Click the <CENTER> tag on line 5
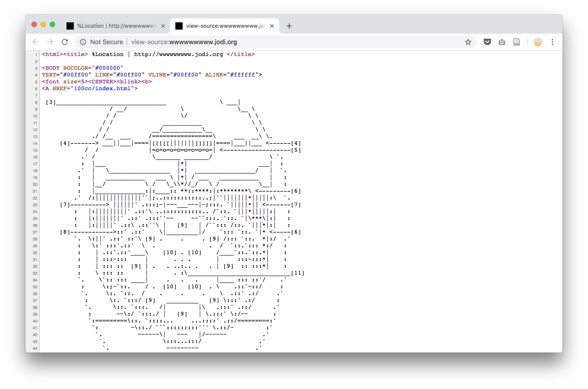Viewport: 588px width, 389px height. [x=102, y=81]
